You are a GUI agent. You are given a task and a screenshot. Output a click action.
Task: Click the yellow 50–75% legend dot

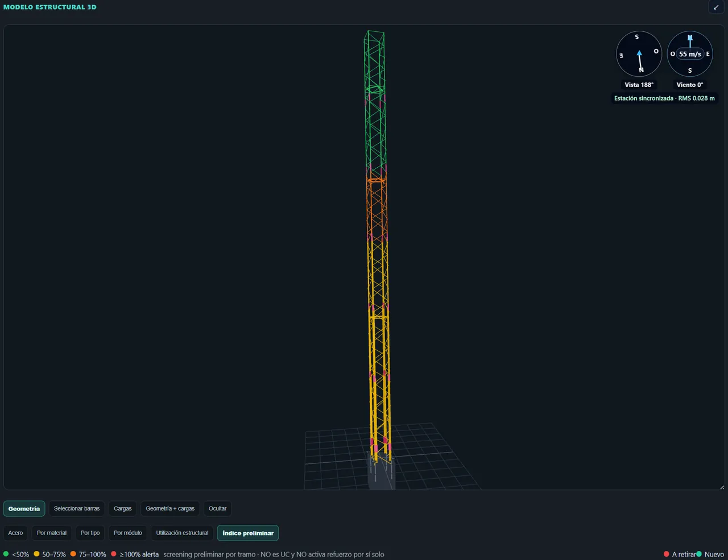point(36,554)
